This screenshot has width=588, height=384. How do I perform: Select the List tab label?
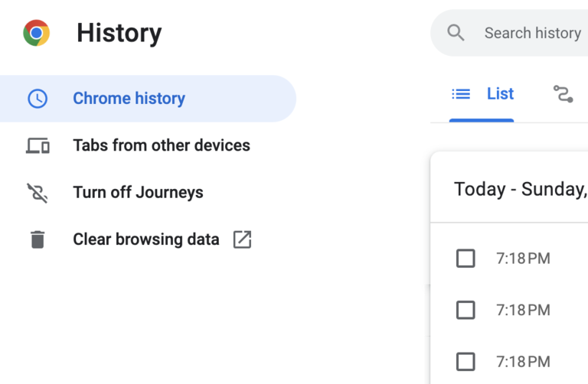click(x=500, y=94)
